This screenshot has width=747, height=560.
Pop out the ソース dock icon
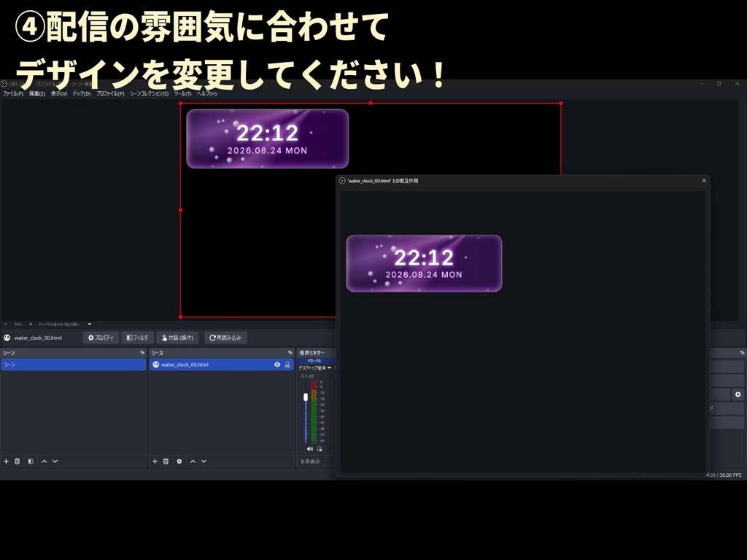290,353
